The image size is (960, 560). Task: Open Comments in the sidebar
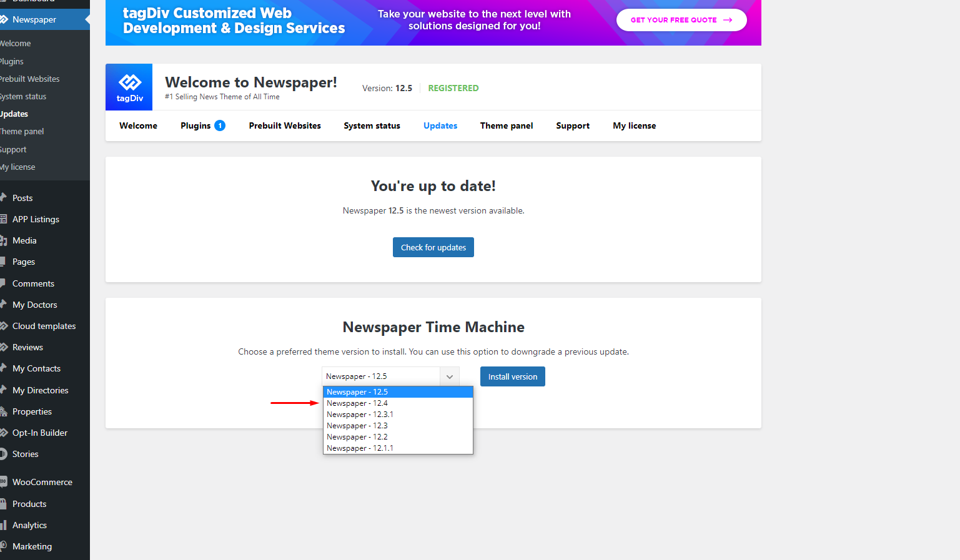(33, 283)
